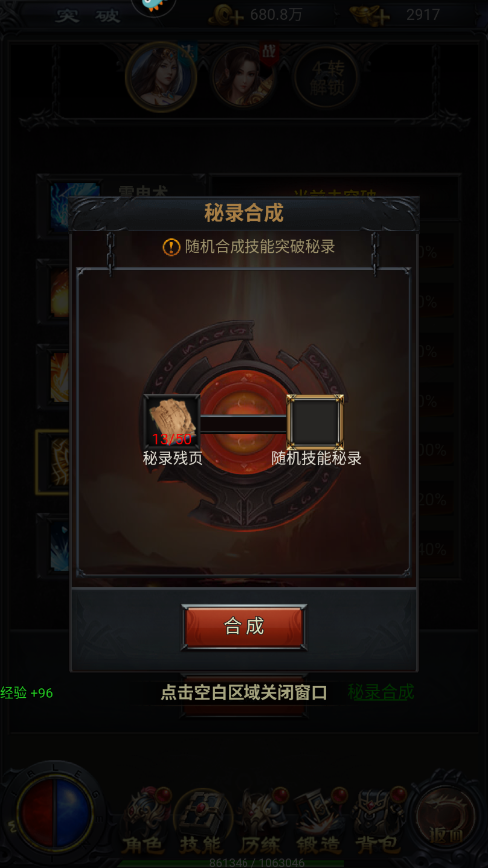The width and height of the screenshot is (488, 868).
Task: Select the first female hero portrait
Action: pos(161,77)
